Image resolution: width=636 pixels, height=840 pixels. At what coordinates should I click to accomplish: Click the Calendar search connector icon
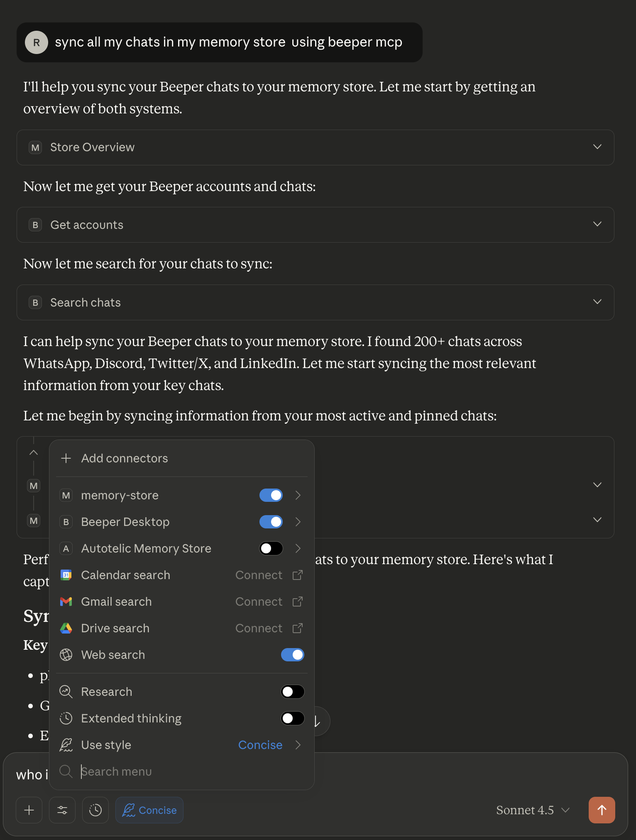(x=66, y=575)
